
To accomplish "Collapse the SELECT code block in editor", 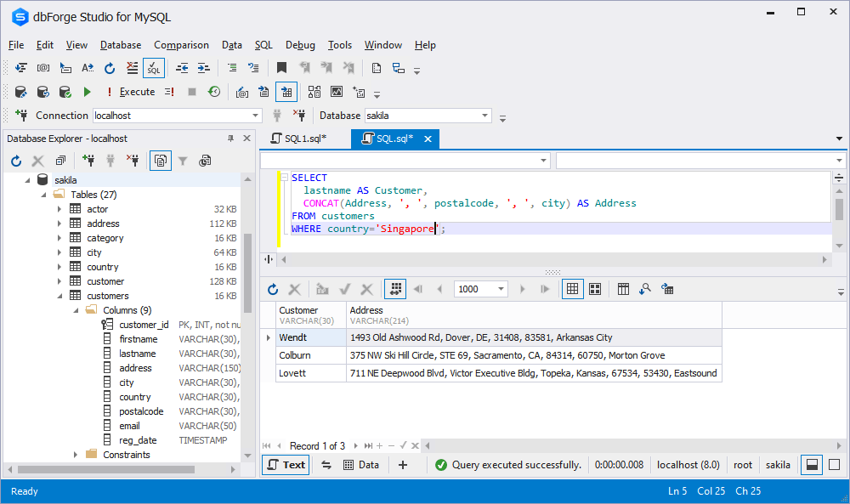I will (x=284, y=177).
